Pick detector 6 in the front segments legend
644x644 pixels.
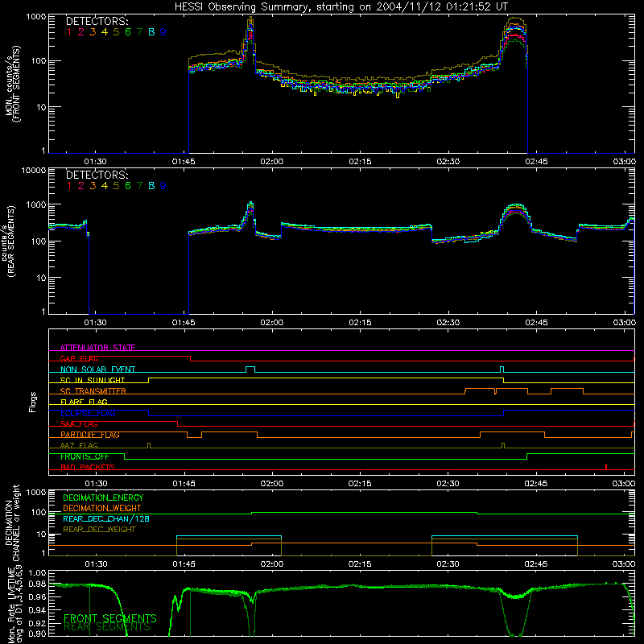pos(128,32)
